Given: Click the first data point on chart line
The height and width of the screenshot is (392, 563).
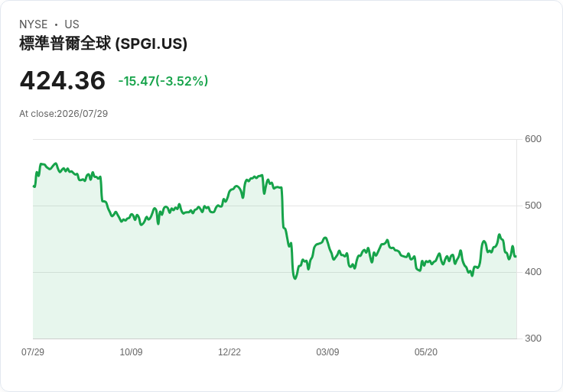Looking at the screenshot, I should pyautogui.click(x=34, y=186).
